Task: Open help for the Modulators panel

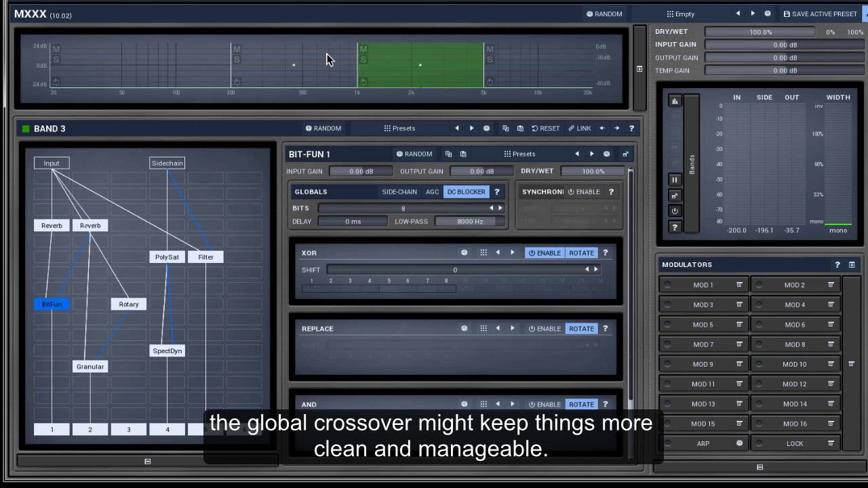Action: (x=837, y=265)
